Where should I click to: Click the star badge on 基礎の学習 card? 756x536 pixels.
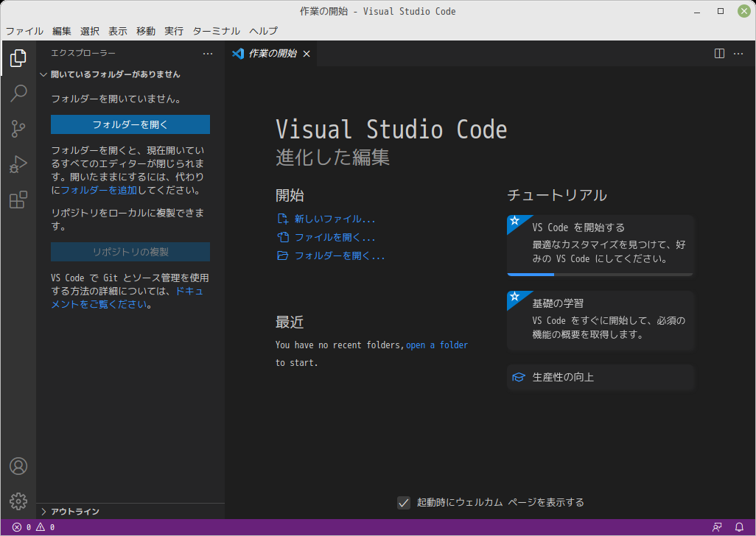point(515,296)
